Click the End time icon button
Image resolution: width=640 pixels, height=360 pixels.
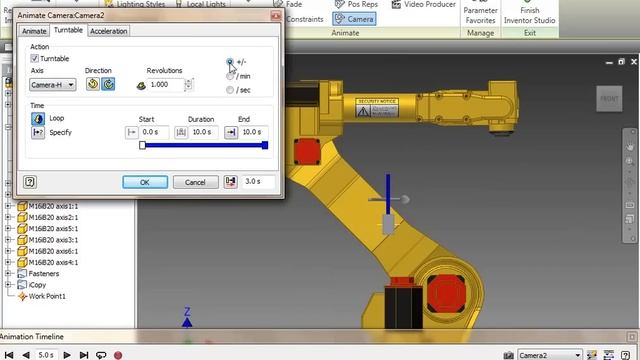[x=231, y=132]
